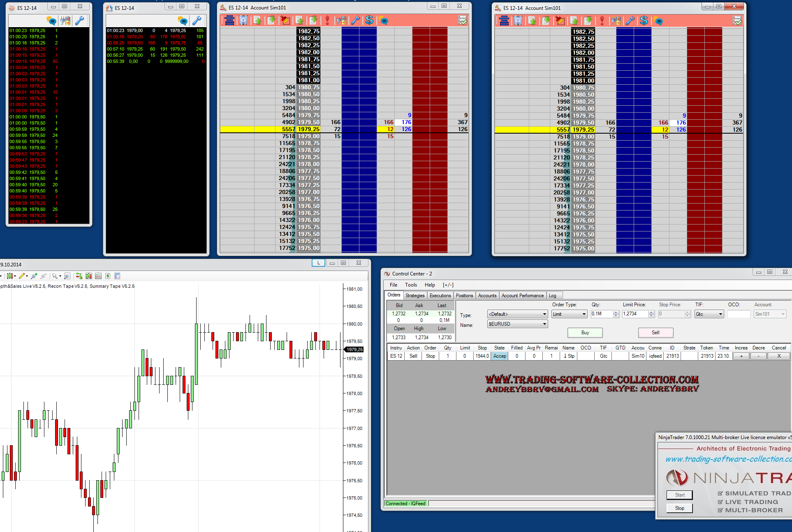Image resolution: width=792 pixels, height=532 pixels.
Task: Click the OCO input field
Action: 739,314
